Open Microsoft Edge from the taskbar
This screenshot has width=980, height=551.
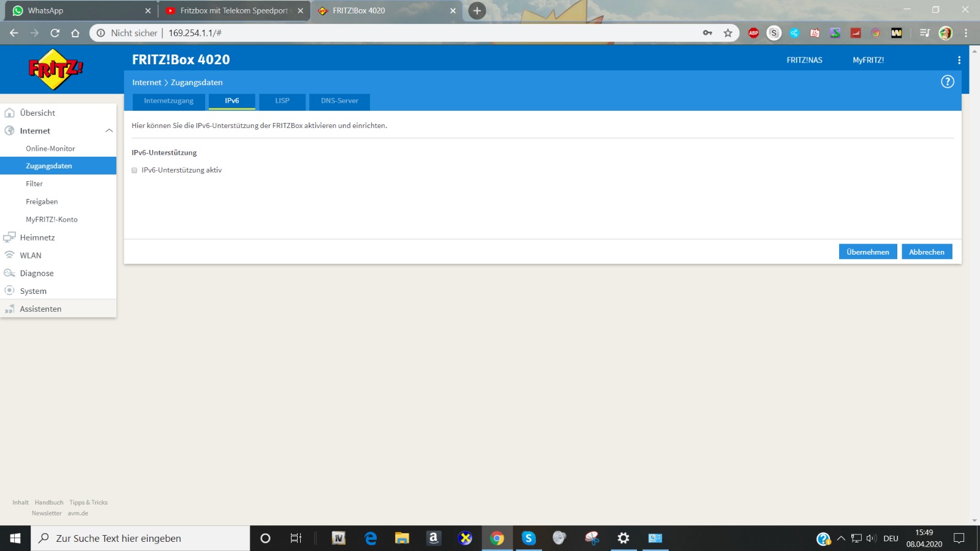(371, 538)
